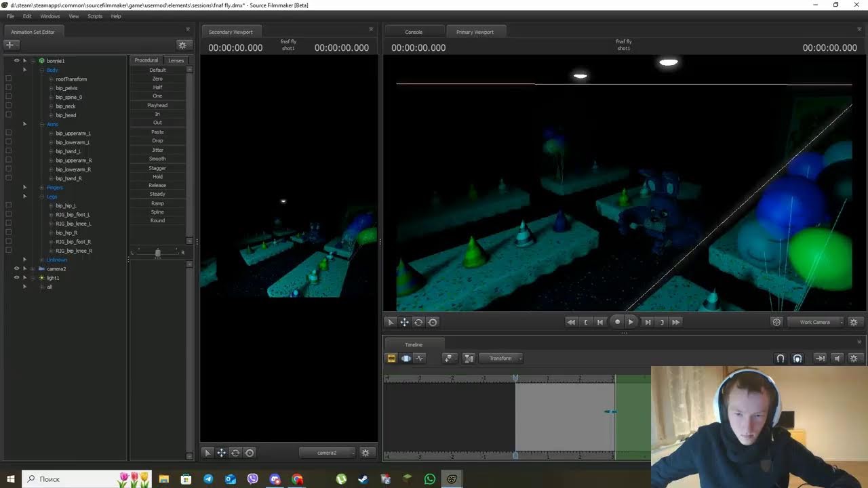This screenshot has height=488, width=868.
Task: Switch to the Motion Editor mode icon
Action: (406, 358)
